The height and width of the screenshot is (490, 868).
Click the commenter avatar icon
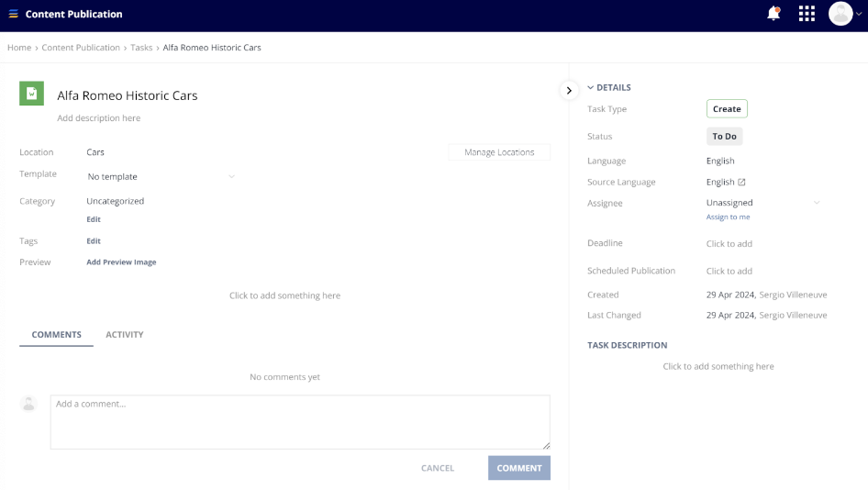pos(28,404)
